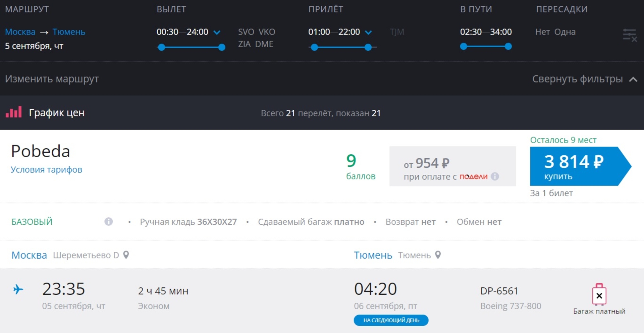
Task: Toggle the VKO airport filter
Action: tap(267, 32)
